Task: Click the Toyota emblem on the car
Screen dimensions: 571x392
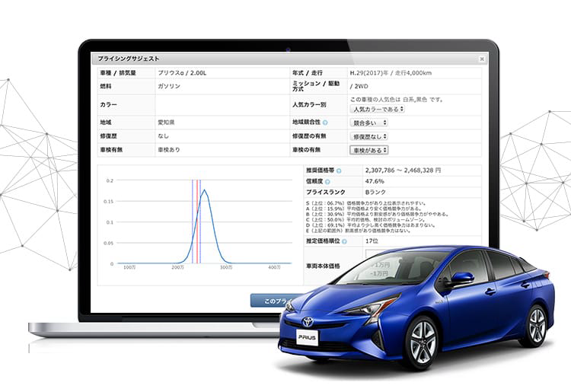Action: point(308,322)
